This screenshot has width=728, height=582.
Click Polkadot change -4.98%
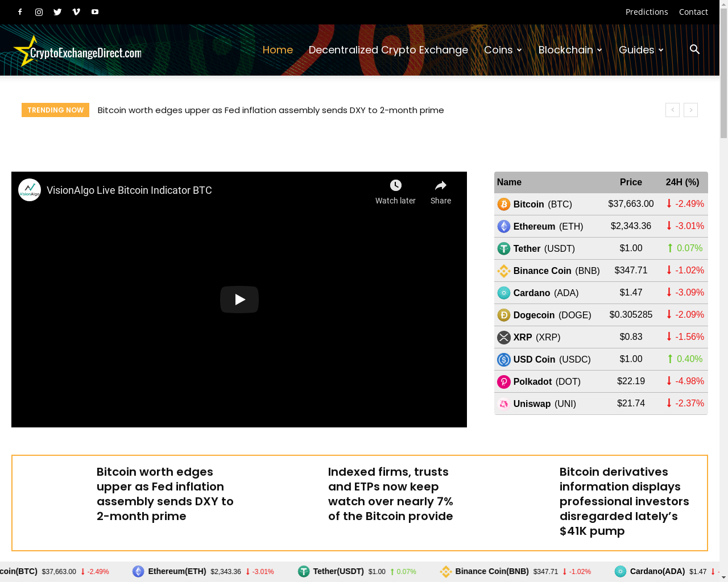point(685,381)
